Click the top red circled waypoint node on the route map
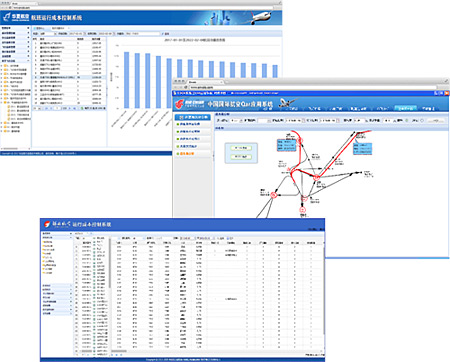This screenshot has width=450, height=362. pos(300,141)
